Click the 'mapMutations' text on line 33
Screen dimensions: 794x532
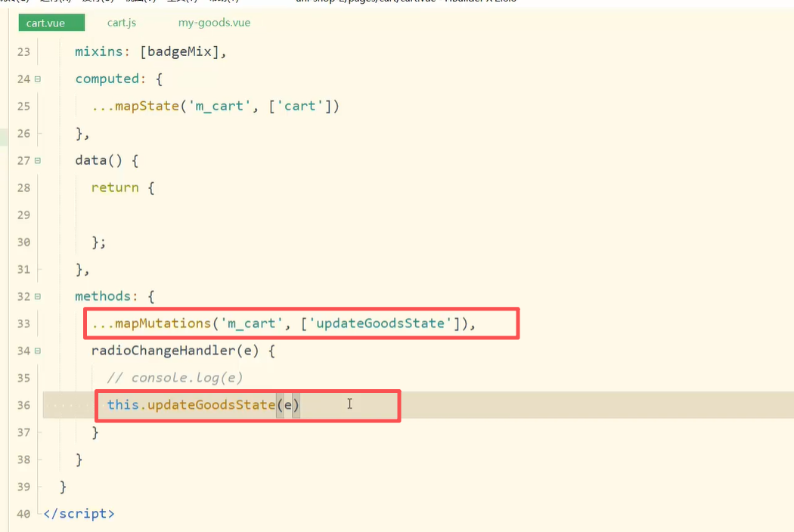coord(163,323)
